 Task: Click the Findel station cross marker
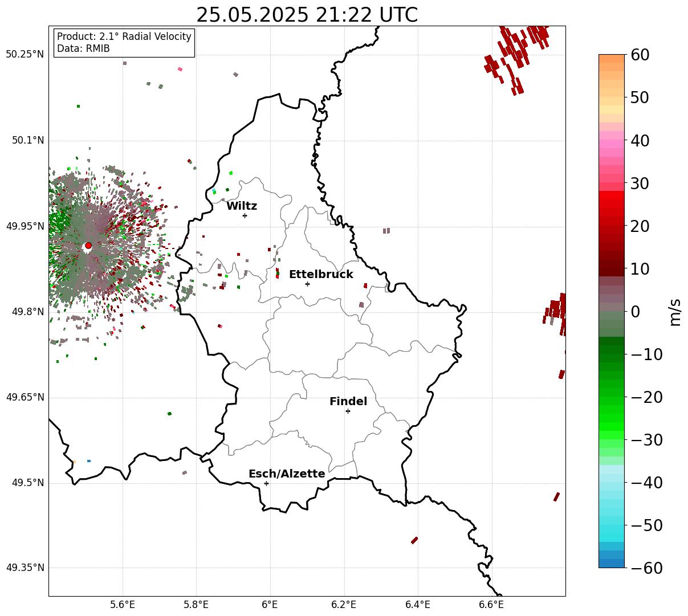[348, 411]
